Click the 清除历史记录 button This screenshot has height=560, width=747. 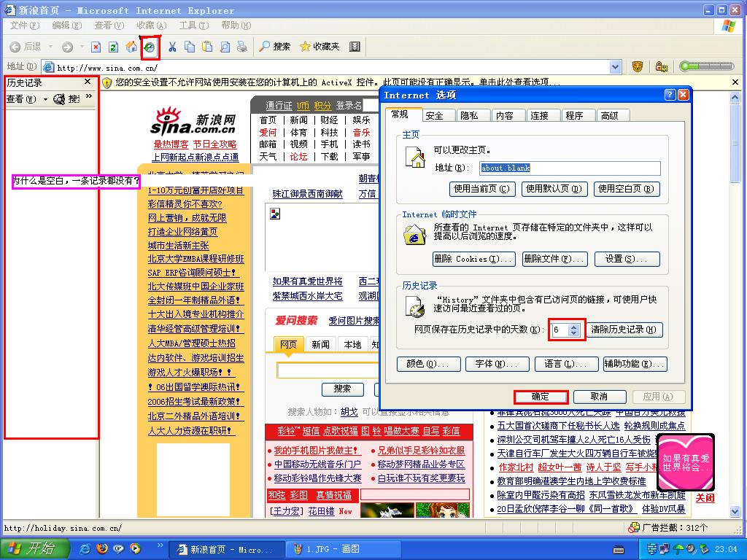point(624,330)
